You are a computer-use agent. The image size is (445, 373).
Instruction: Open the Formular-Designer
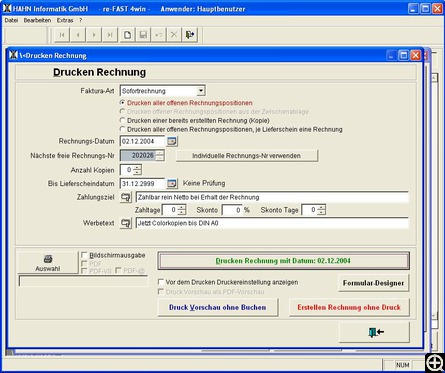[x=373, y=283]
